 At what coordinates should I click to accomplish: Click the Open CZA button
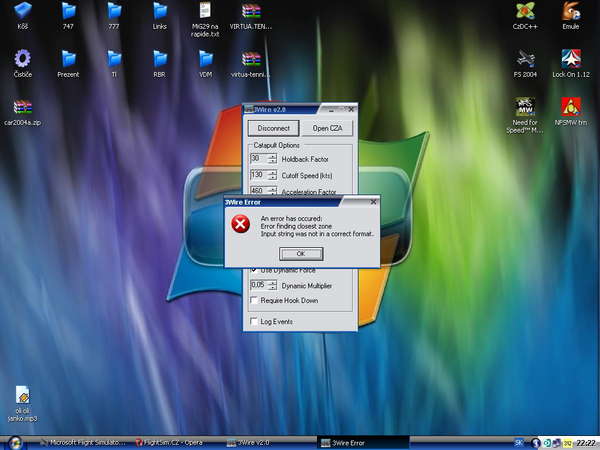327,128
